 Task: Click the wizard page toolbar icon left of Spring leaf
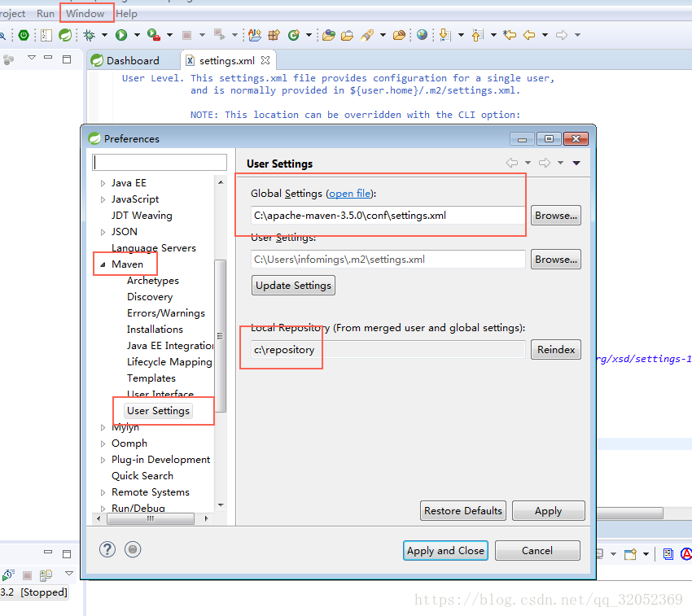click(x=46, y=35)
